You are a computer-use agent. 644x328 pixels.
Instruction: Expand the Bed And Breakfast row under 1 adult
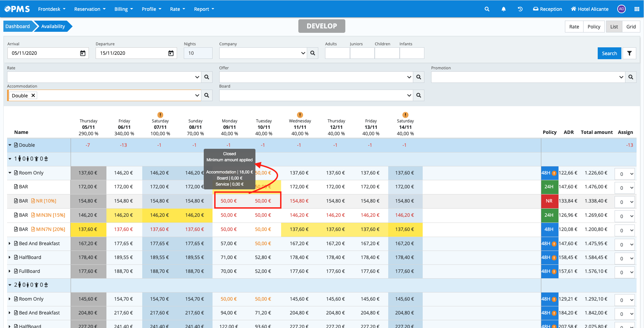click(10, 243)
